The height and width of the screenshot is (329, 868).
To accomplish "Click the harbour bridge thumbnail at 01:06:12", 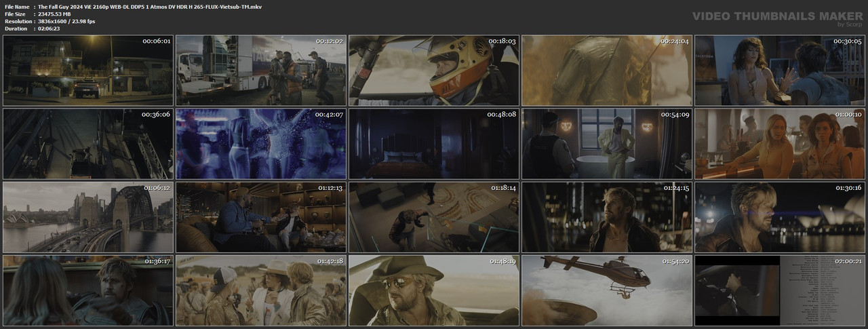I will pos(87,217).
